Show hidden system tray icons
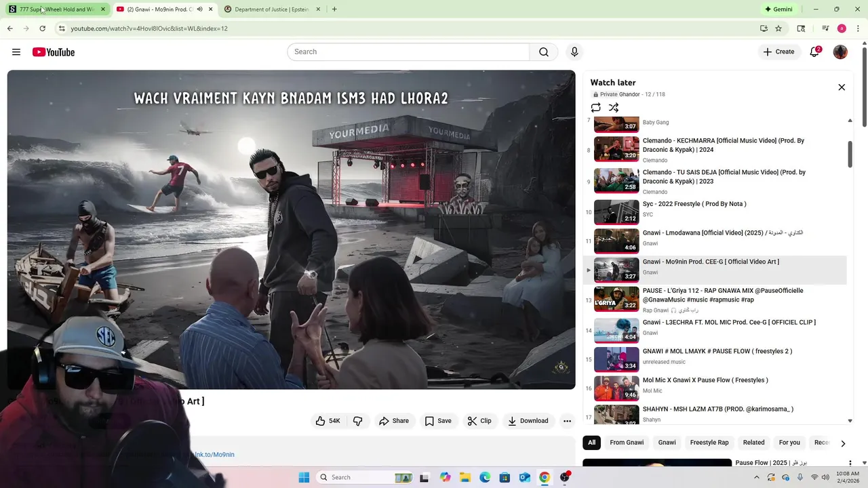 pyautogui.click(x=757, y=477)
